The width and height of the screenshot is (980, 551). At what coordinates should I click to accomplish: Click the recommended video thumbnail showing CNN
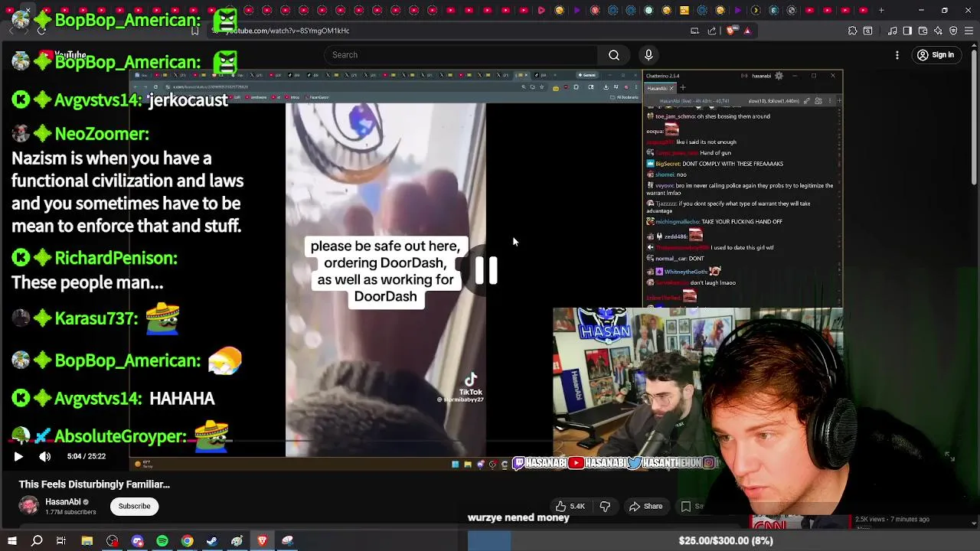click(799, 522)
